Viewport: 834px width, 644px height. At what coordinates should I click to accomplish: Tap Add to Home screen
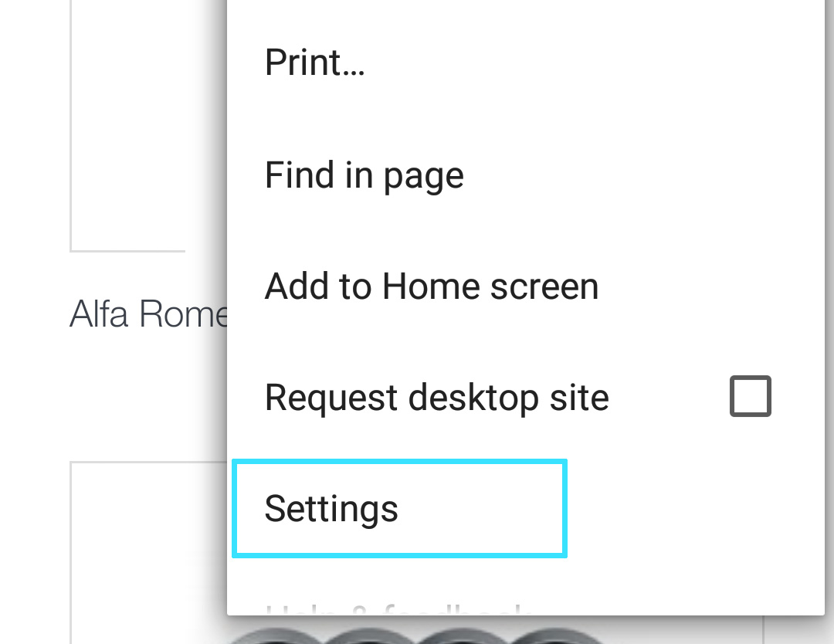tap(431, 286)
